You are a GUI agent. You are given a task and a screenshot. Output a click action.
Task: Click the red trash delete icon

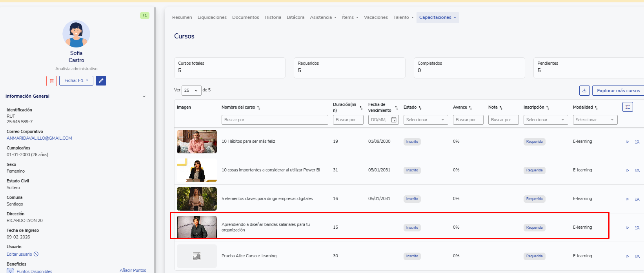click(x=51, y=81)
